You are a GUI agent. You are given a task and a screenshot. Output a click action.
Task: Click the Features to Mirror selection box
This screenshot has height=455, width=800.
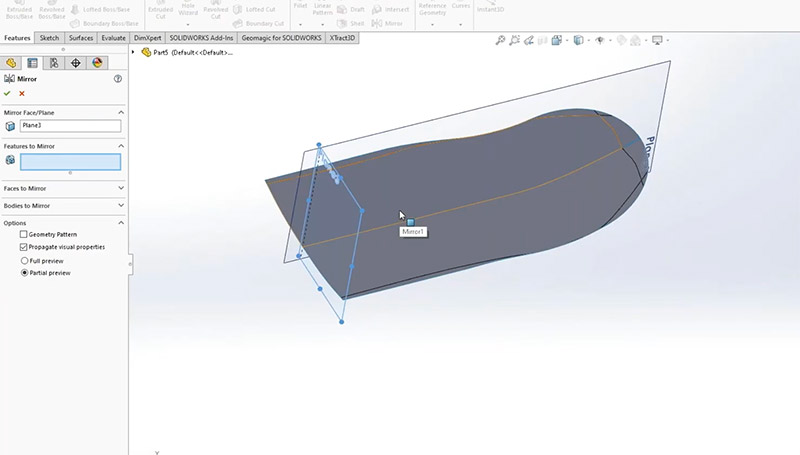[x=70, y=161]
